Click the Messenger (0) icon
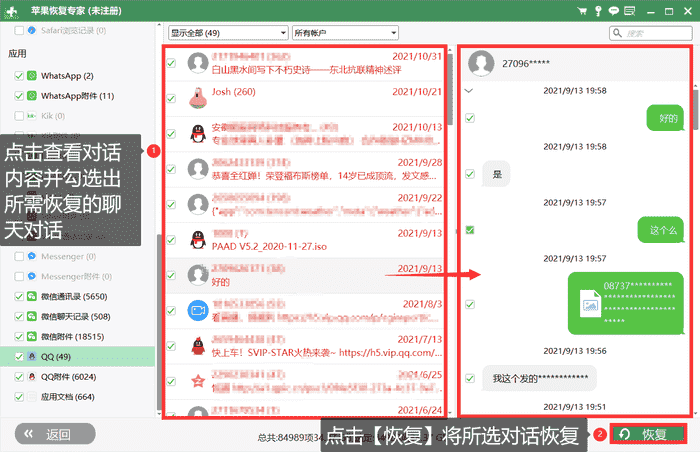Screen dimensions: 700x452 [x=32, y=256]
